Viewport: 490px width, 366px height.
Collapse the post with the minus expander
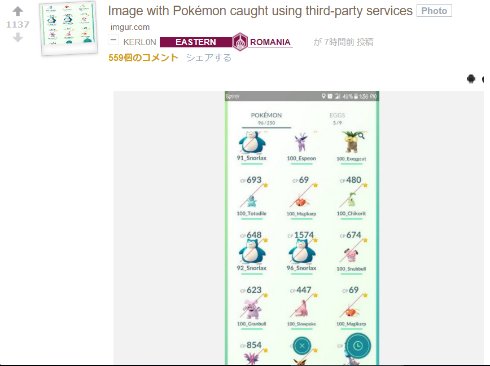click(x=113, y=40)
